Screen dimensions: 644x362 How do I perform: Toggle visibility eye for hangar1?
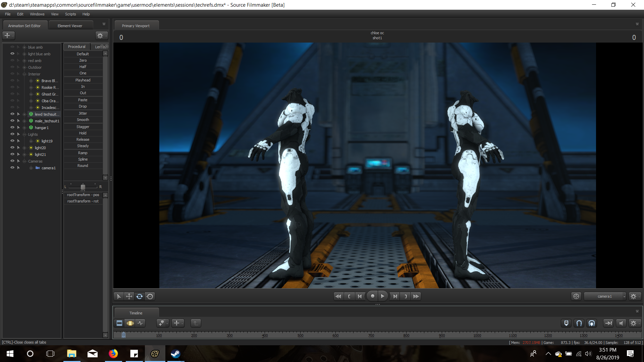12,127
